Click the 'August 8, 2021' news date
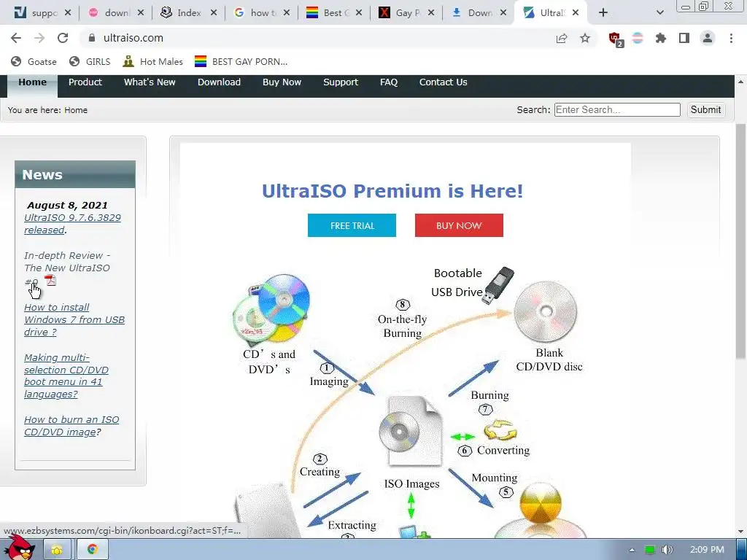Screen dimensions: 747x560 point(67,205)
